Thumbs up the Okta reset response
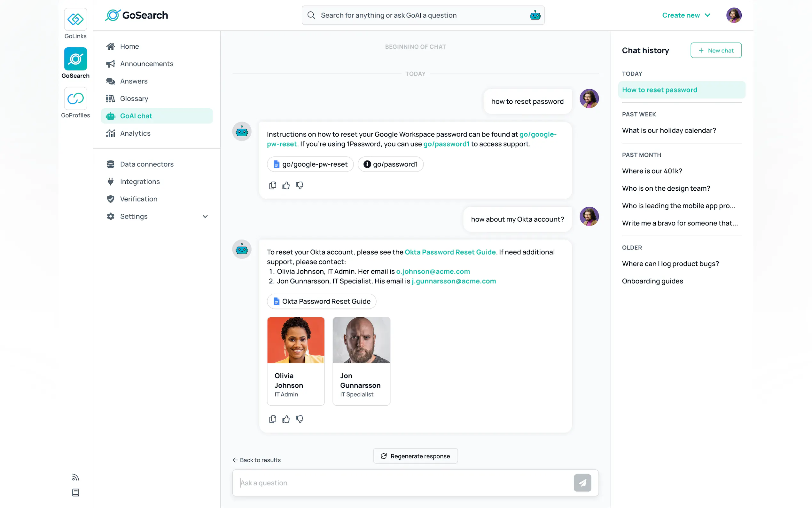The height and width of the screenshot is (508, 812). [x=286, y=419]
